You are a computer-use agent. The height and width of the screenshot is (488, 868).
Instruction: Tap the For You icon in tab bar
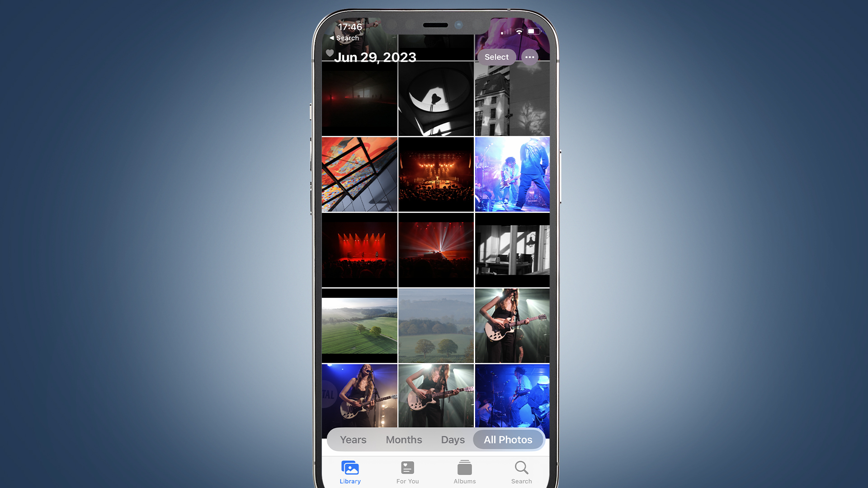click(x=408, y=471)
